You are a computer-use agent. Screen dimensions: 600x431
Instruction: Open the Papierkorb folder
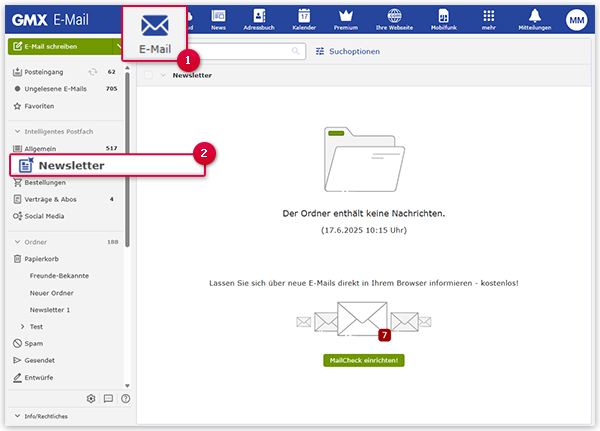click(x=65, y=259)
